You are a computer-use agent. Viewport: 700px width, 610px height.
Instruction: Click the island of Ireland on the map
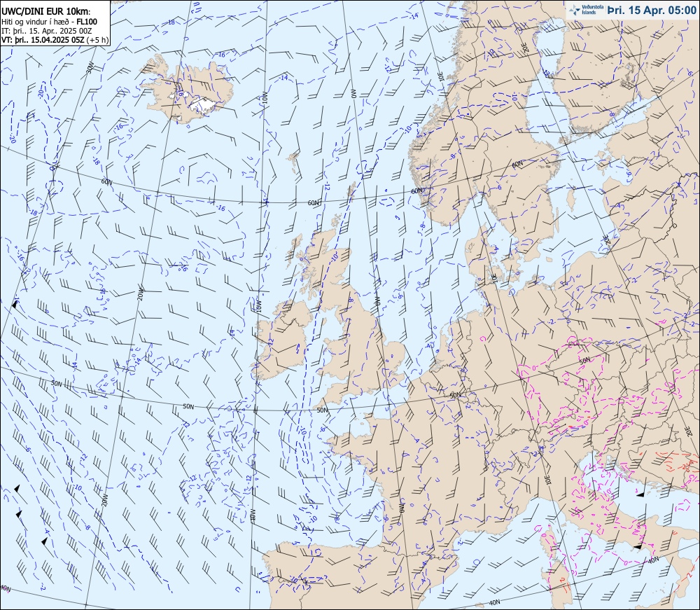pos(282,341)
